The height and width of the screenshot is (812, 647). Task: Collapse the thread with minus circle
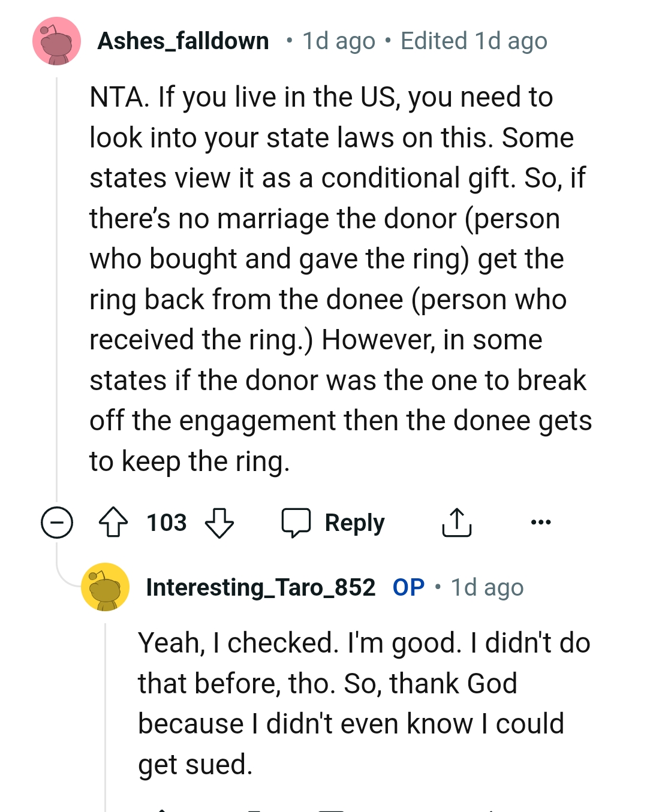pos(57,523)
